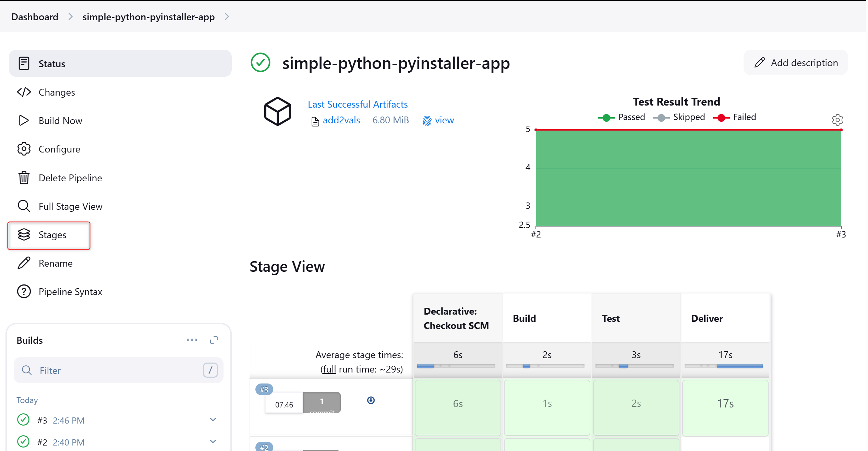This screenshot has width=868, height=451.
Task: Click the Checkout SCM 6s stage cell for #3
Action: point(458,407)
